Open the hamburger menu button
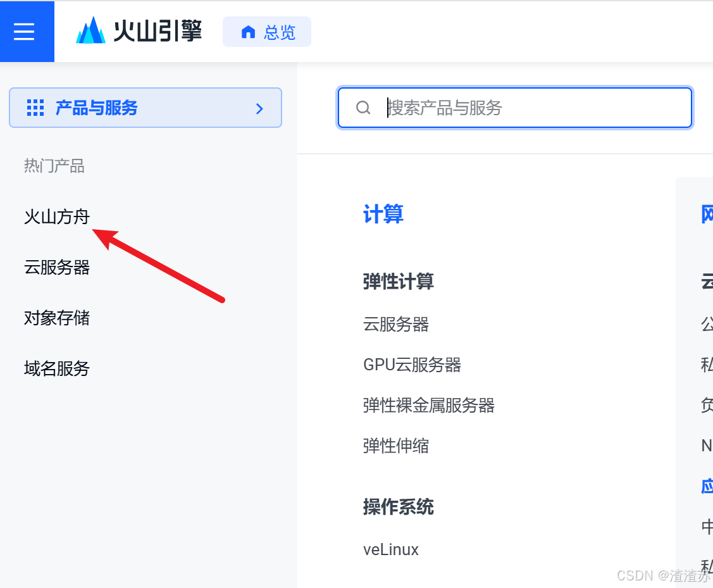Screen dimensions: 713x588 [27, 32]
